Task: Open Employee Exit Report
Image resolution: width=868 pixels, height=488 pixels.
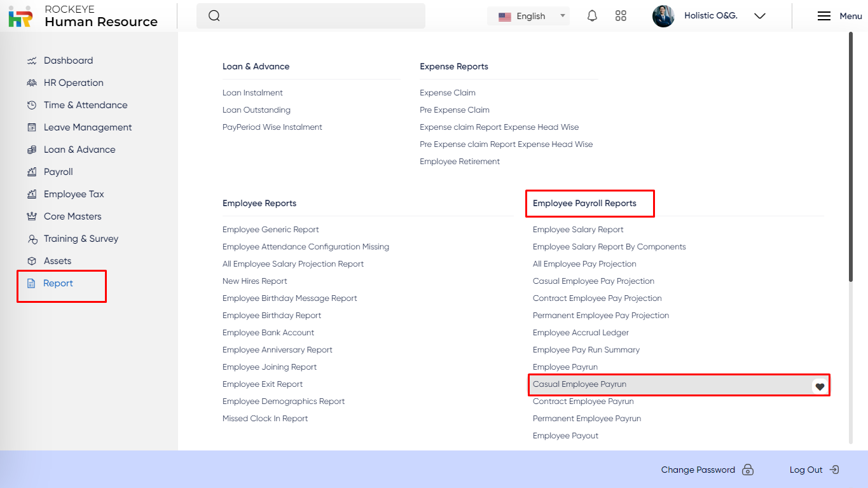Action: coord(263,384)
